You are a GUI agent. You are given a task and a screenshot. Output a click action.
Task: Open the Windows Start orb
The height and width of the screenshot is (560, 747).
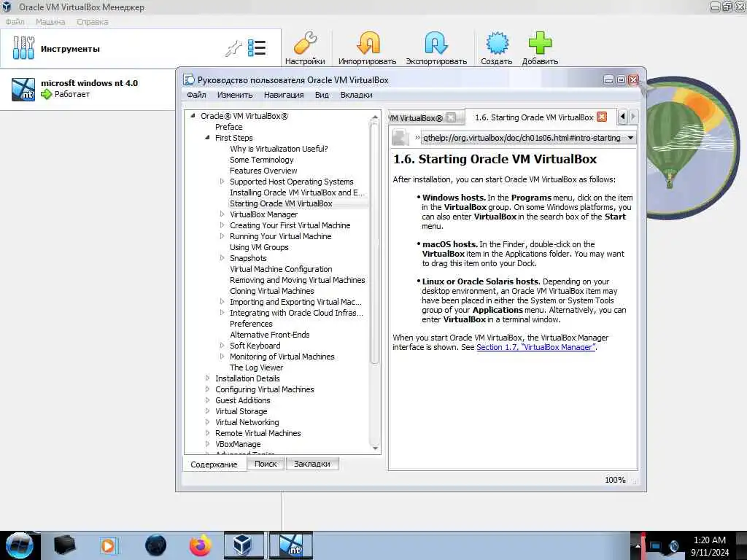[19, 545]
